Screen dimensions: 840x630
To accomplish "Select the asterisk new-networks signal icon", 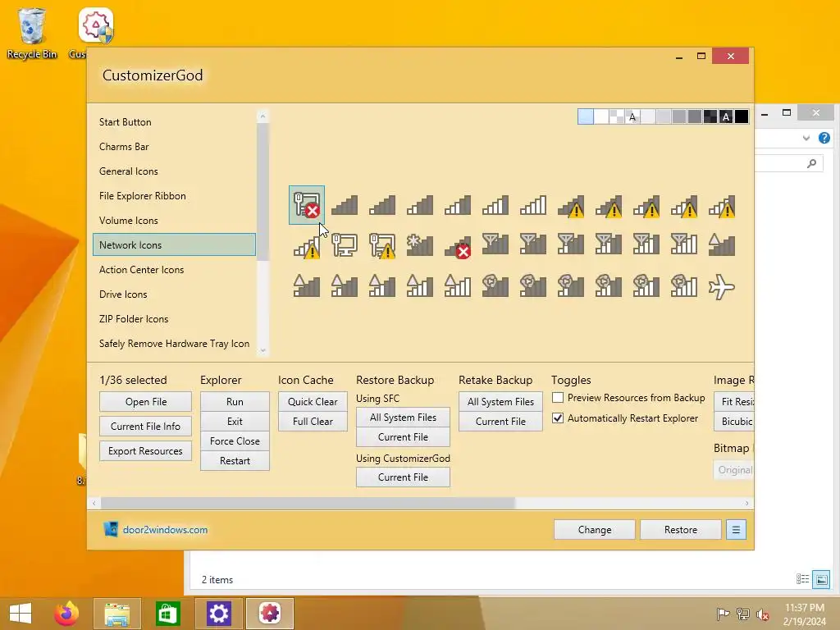I will [x=420, y=244].
